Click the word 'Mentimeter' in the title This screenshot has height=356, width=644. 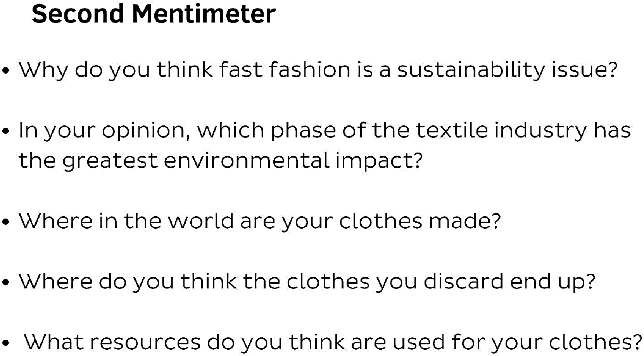point(204,14)
